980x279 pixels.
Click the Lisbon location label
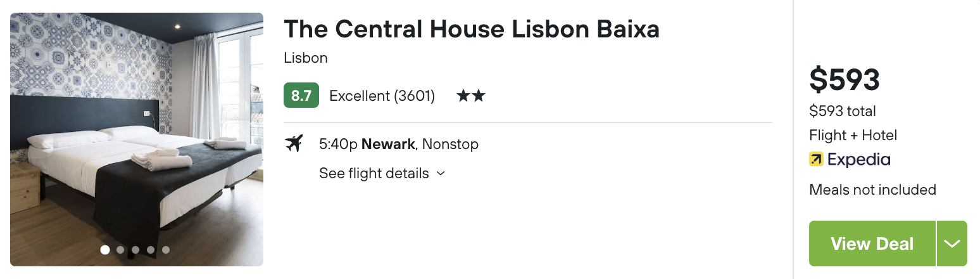click(306, 58)
